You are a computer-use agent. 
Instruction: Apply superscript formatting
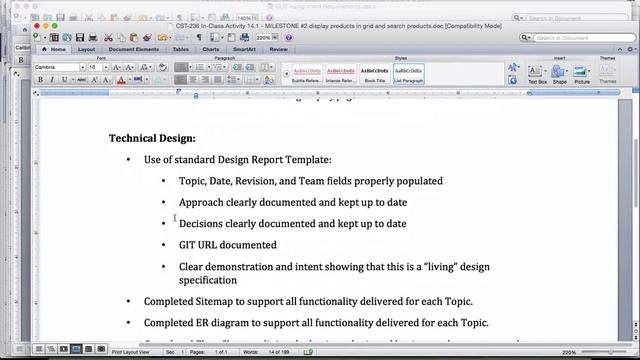94,80
